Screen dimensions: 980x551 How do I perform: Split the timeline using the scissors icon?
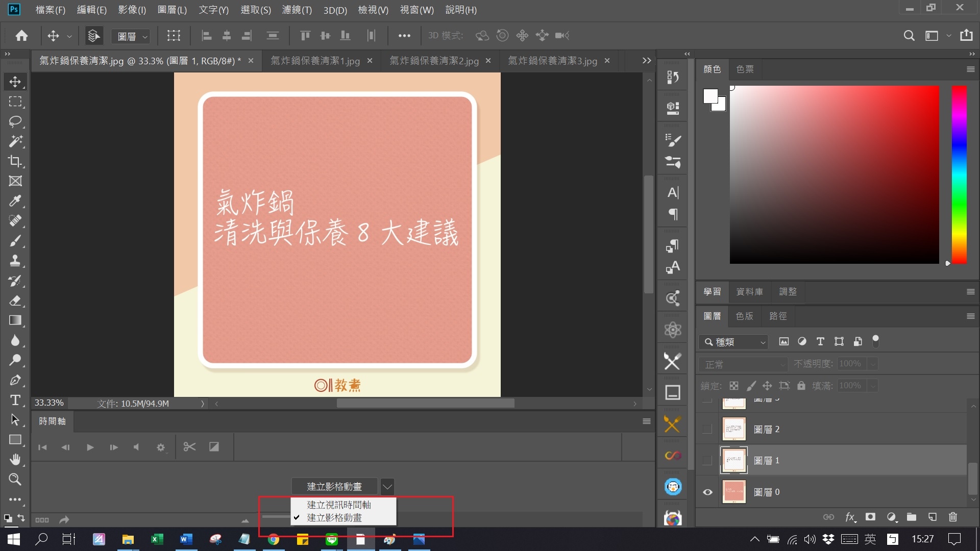pos(189,446)
